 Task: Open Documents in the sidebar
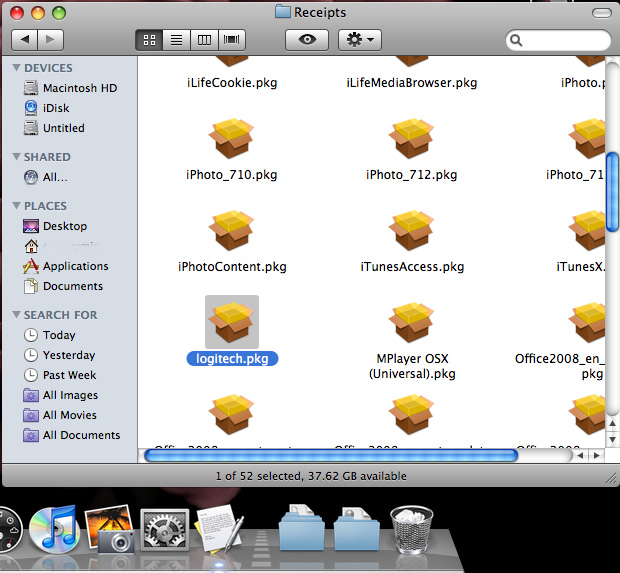point(63,286)
